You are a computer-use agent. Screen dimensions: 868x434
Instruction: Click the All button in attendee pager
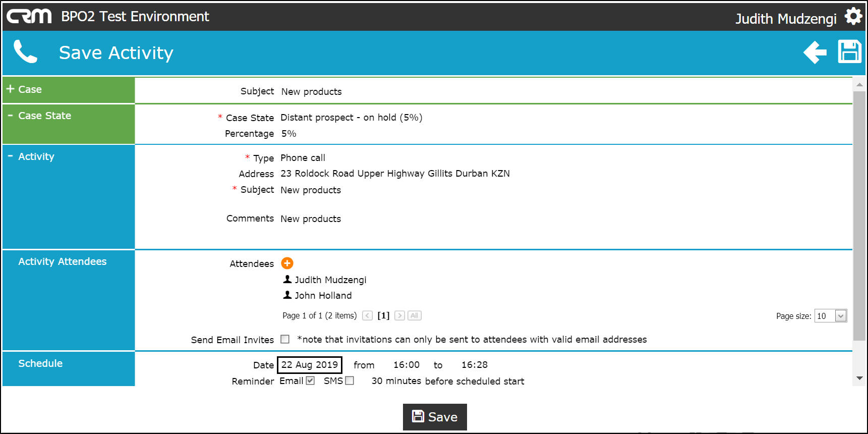(414, 315)
